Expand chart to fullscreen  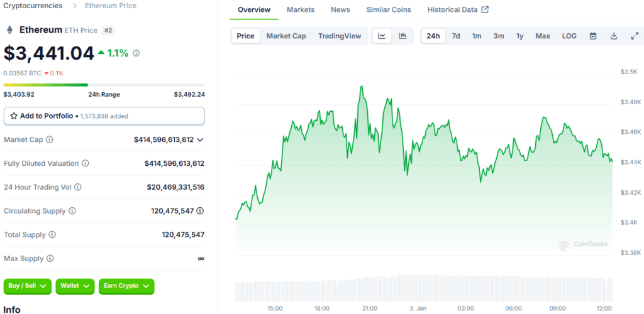pyautogui.click(x=634, y=36)
